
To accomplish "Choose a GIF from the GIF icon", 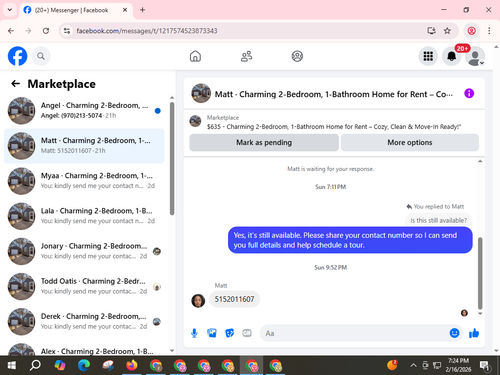I will coord(247,333).
